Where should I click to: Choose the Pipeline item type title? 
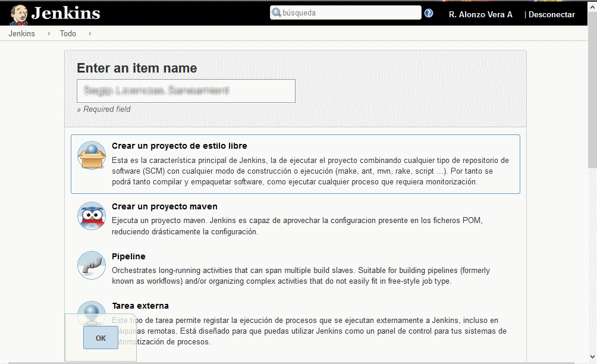(x=128, y=256)
